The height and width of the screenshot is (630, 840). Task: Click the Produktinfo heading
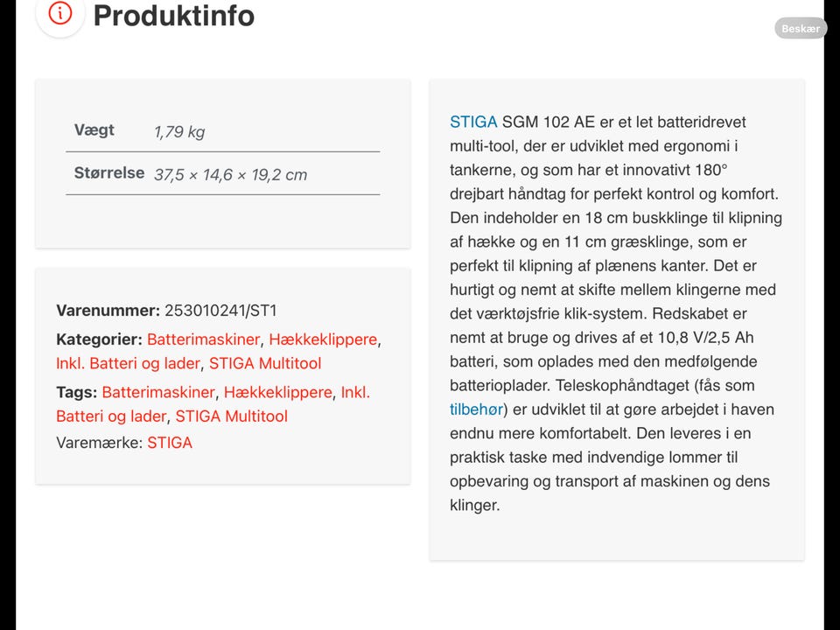point(173,15)
